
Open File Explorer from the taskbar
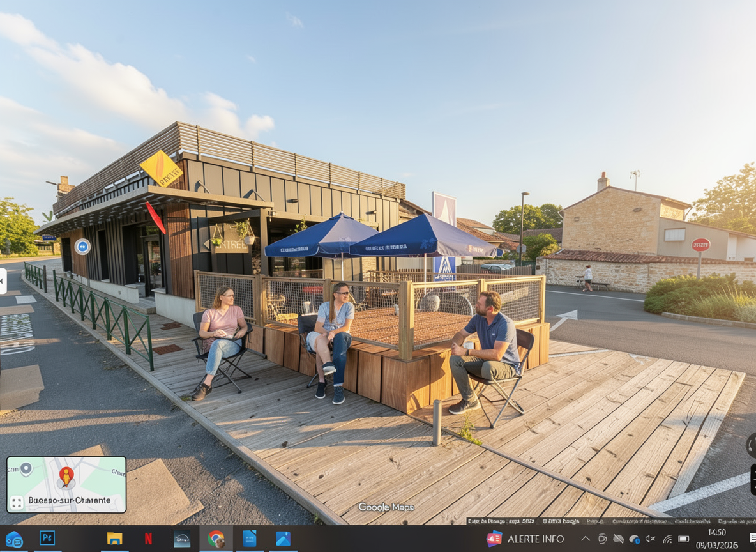coord(114,539)
